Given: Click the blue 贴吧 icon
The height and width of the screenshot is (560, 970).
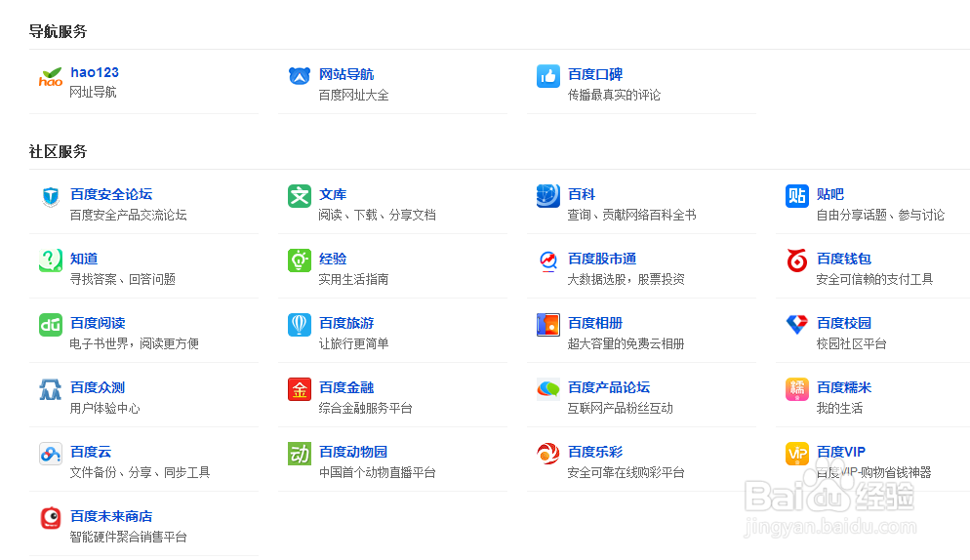Looking at the screenshot, I should pos(796,196).
